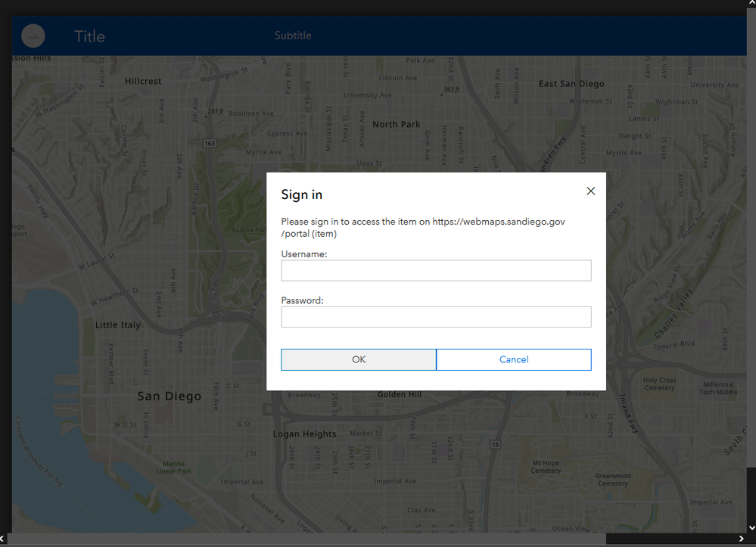Click the Holy Cross Cemetery label
The image size is (756, 547).
(660, 384)
